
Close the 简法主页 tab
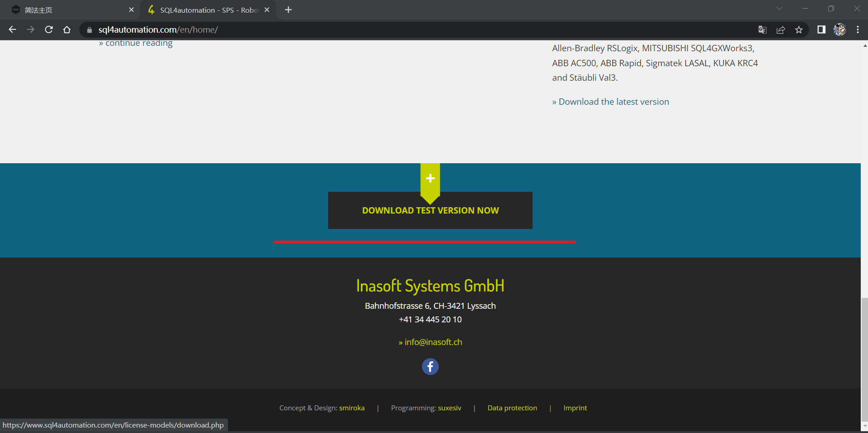point(131,10)
